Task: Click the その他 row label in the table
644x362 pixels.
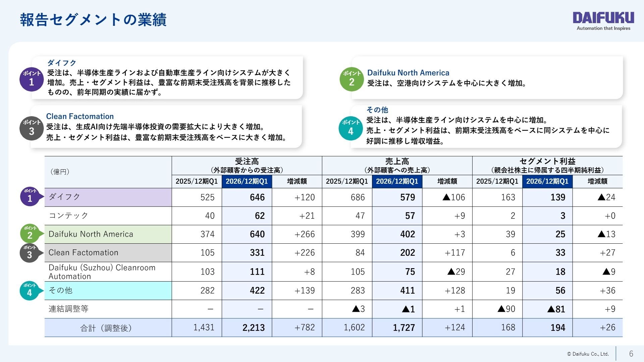Action: coord(60,290)
